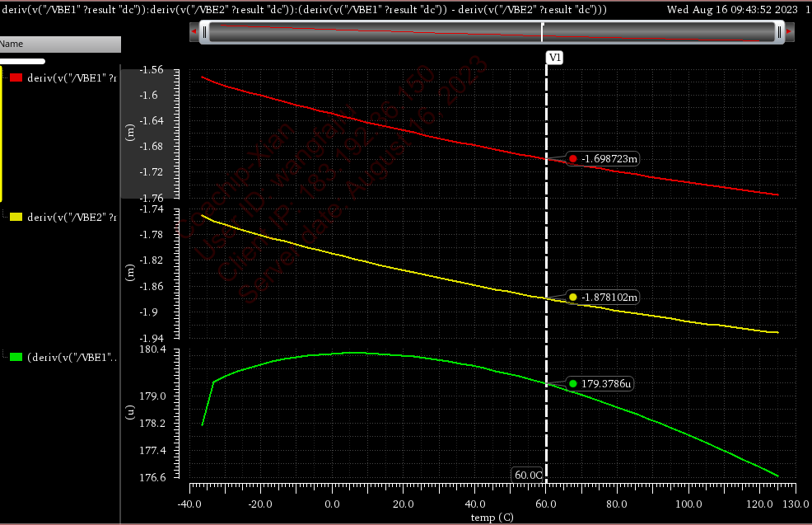Click the green marker value 179.3786u
The width and height of the screenshot is (812, 525).
605,384
